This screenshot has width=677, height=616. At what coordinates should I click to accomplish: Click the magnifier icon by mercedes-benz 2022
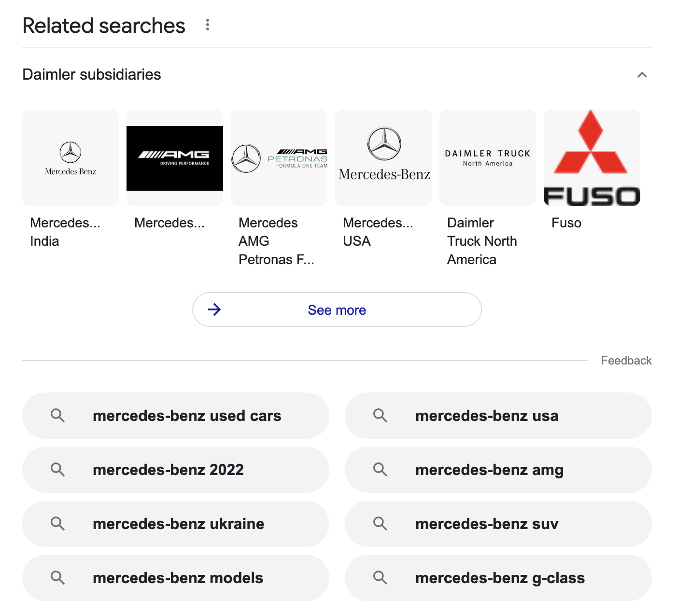pos(58,470)
